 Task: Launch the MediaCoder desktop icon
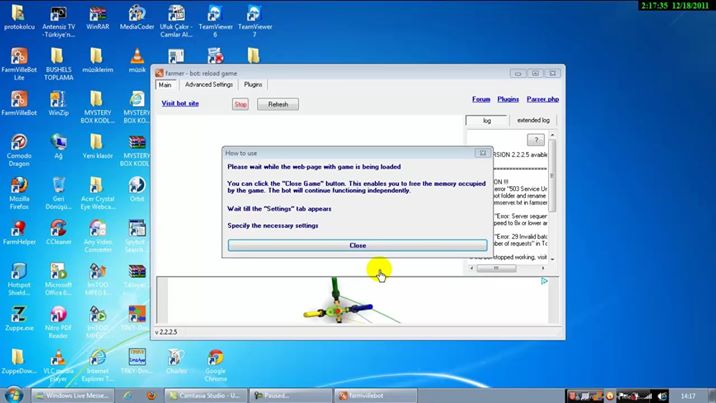pyautogui.click(x=137, y=17)
